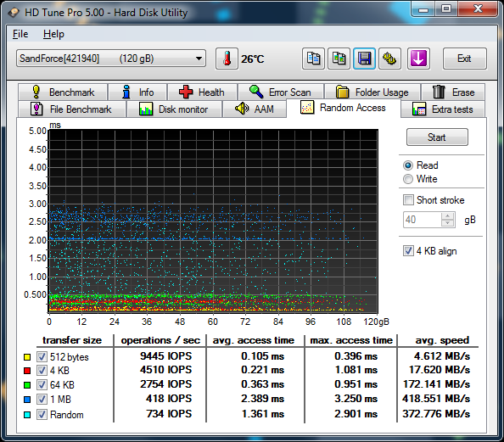Click the Exit button
The height and width of the screenshot is (442, 504).
pyautogui.click(x=464, y=59)
